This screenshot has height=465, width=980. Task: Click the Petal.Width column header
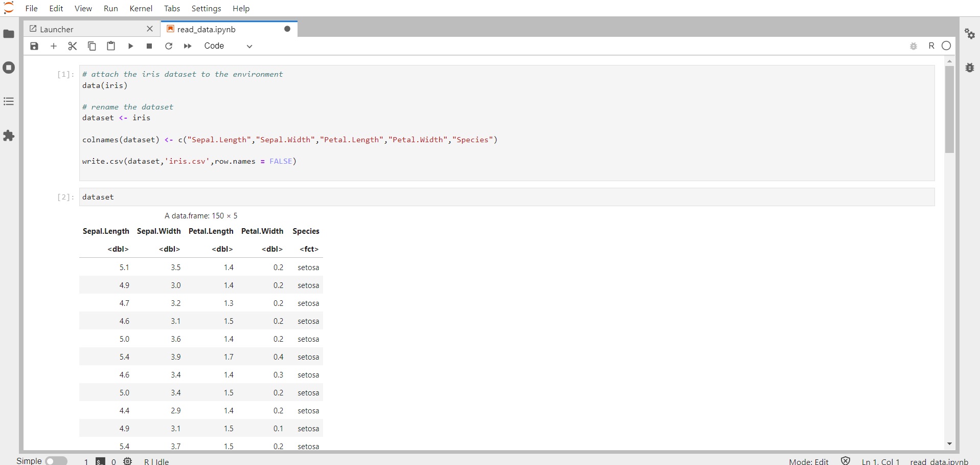[x=262, y=231]
